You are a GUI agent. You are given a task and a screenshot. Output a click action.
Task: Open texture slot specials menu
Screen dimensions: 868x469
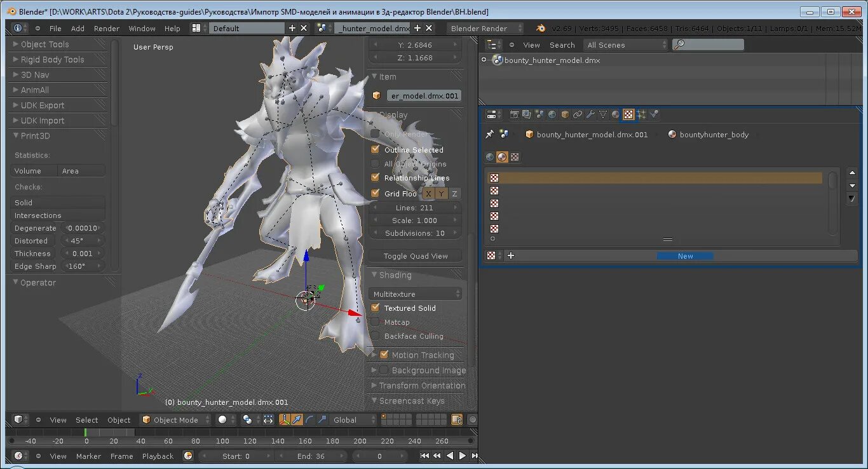click(853, 198)
